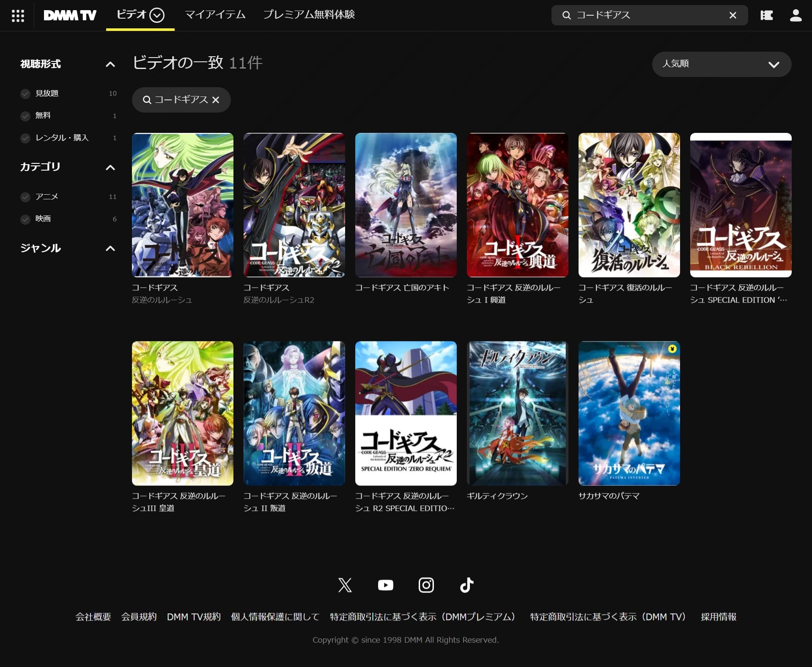Check the 見放題 filter
The height and width of the screenshot is (667, 812).
(x=25, y=94)
